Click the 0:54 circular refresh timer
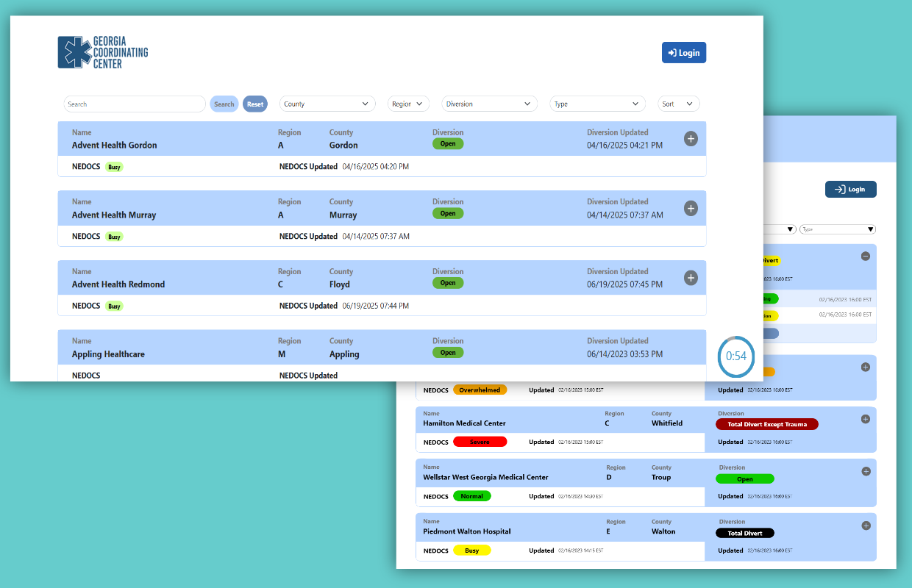 pos(735,356)
